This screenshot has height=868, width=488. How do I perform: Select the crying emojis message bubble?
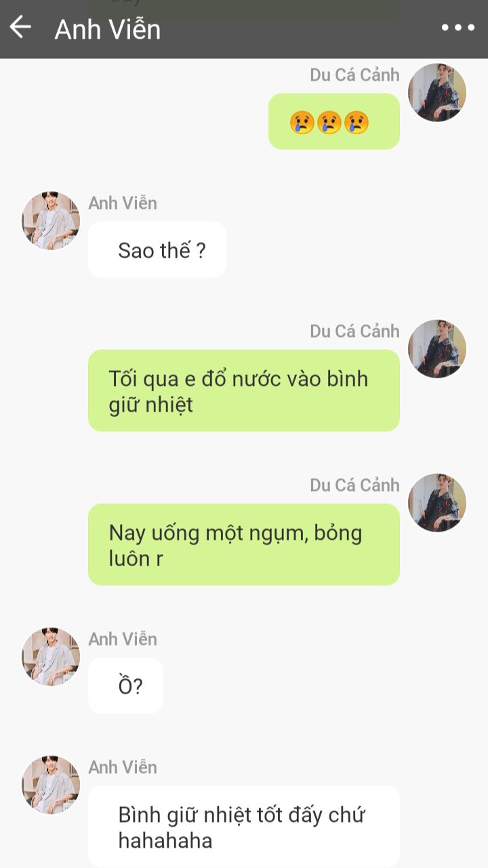tap(334, 121)
